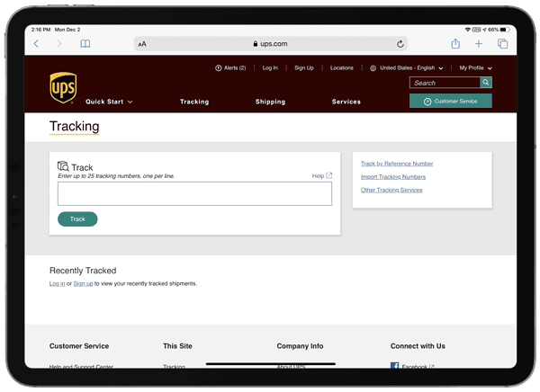The width and height of the screenshot is (540, 392).
Task: Click the Company Info footer heading
Action: 300,346
